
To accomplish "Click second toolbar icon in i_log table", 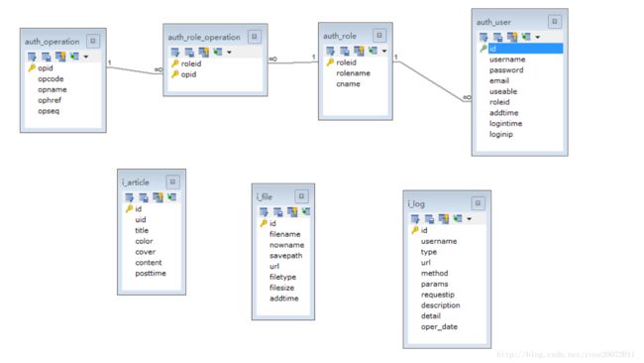I will click(x=429, y=219).
